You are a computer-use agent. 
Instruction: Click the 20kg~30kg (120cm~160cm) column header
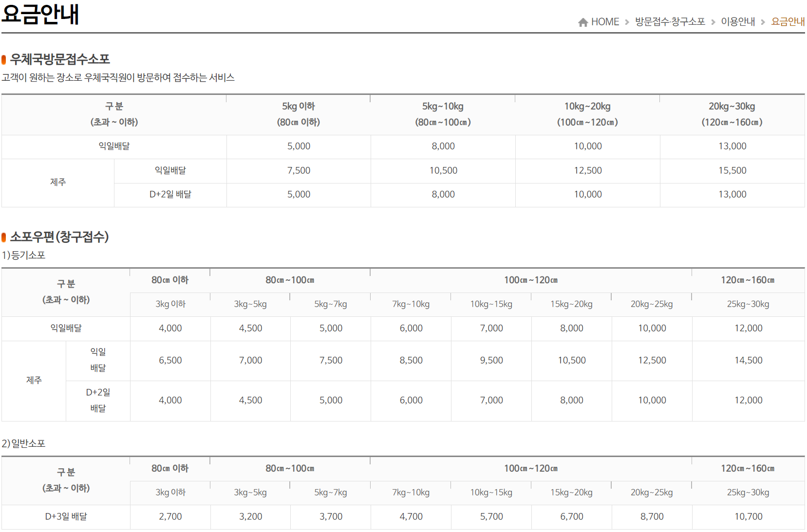tap(732, 114)
